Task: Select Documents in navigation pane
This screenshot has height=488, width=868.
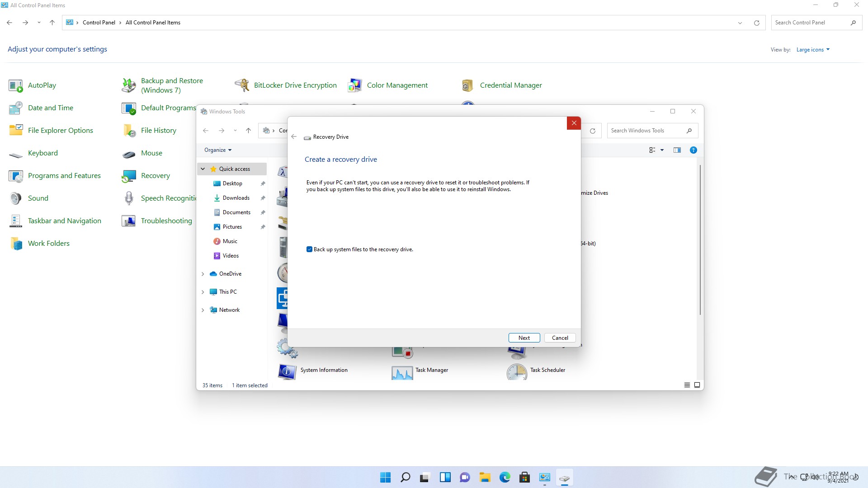Action: pos(236,212)
